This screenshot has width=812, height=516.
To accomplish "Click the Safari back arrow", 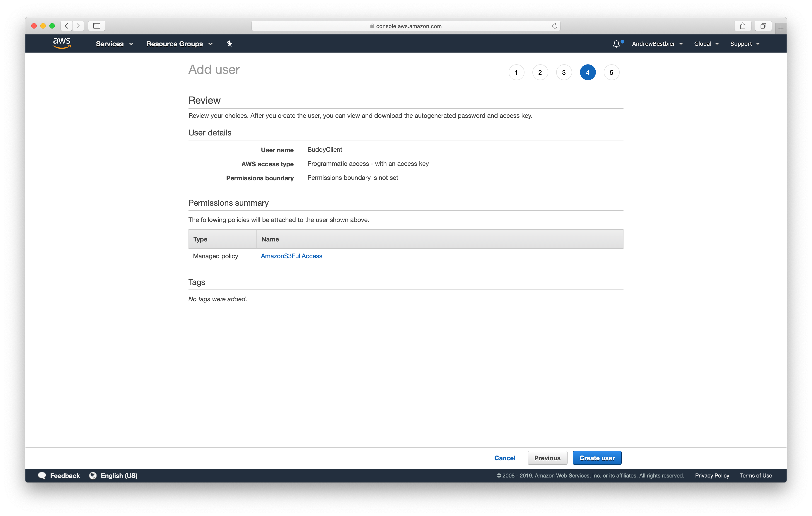I will pyautogui.click(x=66, y=26).
